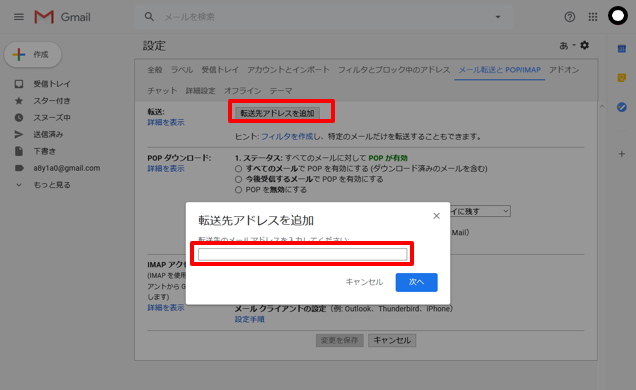Viewport: 636px width, 390px height.
Task: Switch to the オフライン tab
Action: (243, 90)
